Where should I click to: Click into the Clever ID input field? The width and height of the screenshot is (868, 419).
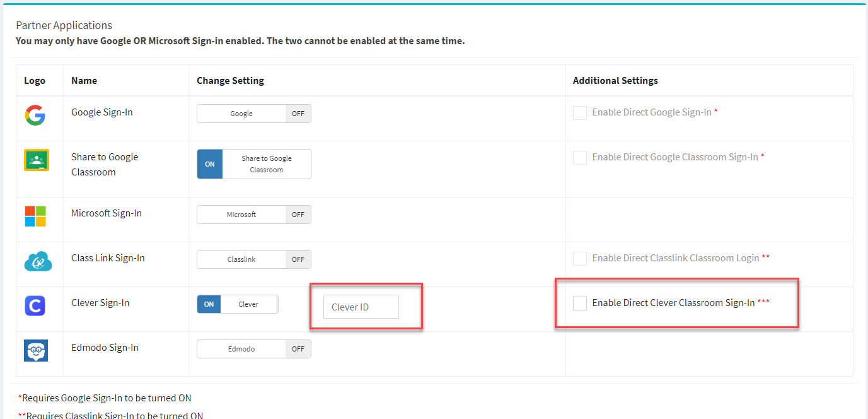(361, 307)
